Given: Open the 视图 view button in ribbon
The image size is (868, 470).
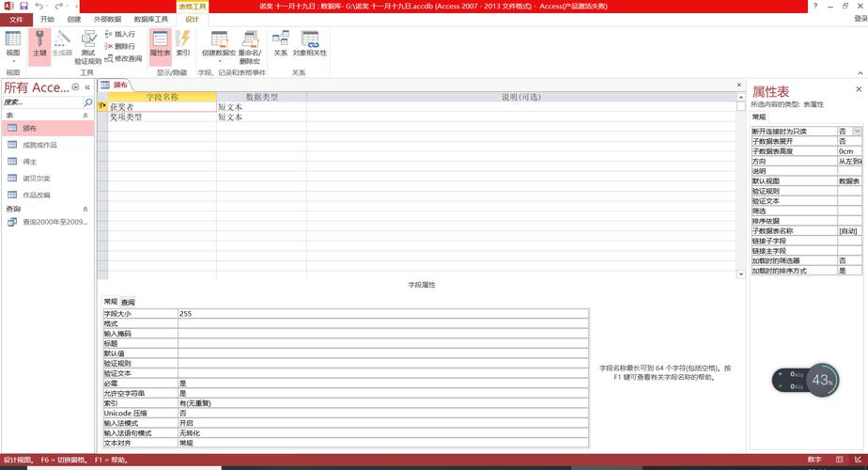Looking at the screenshot, I should [13, 45].
